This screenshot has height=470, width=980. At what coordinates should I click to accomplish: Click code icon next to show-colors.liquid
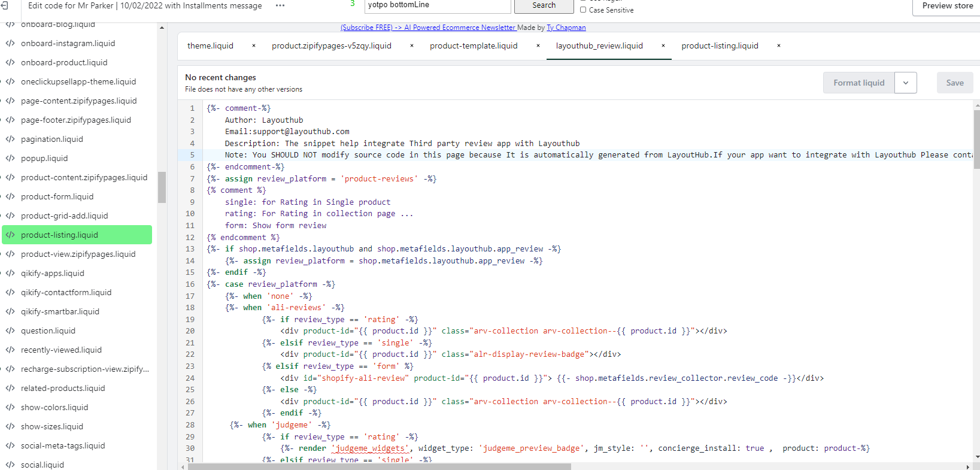point(10,407)
